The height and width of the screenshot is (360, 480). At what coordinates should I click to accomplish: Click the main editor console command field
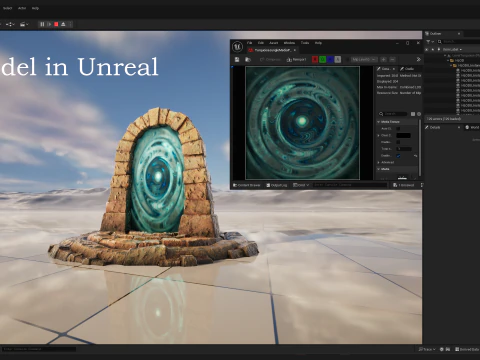(x=39, y=349)
